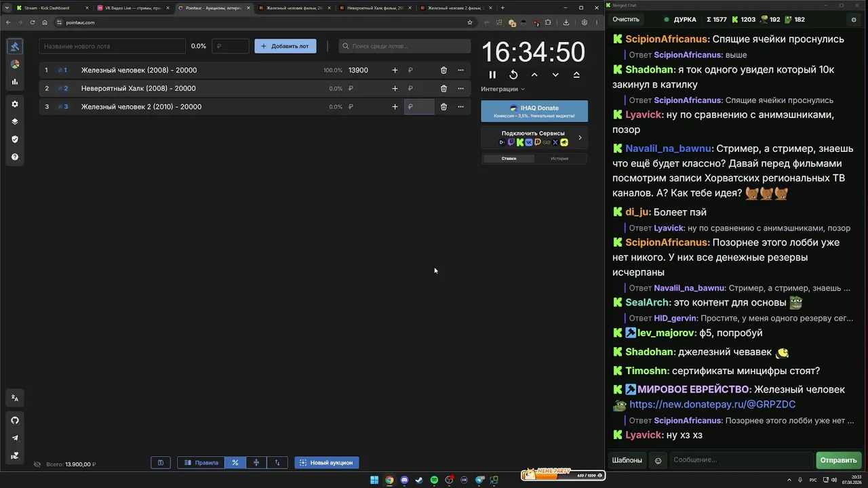This screenshot has width=868, height=488.
Task: Collapse the Интеграции section
Action: pyautogui.click(x=502, y=89)
